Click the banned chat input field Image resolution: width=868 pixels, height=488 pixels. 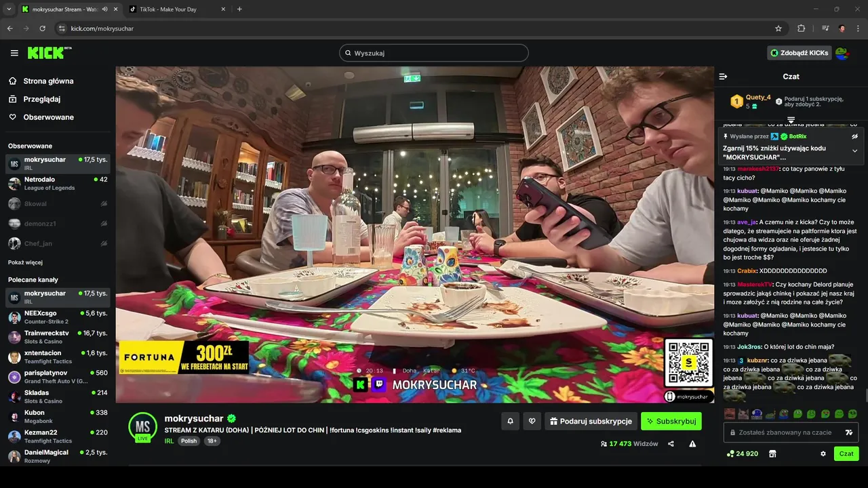click(x=791, y=432)
